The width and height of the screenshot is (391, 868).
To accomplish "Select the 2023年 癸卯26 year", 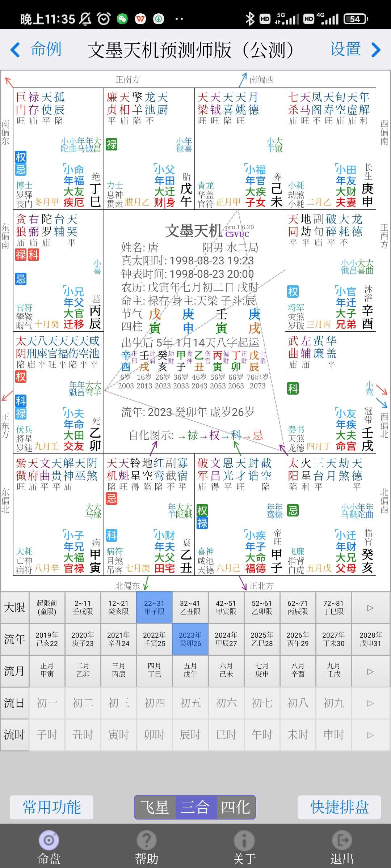I will (x=190, y=639).
